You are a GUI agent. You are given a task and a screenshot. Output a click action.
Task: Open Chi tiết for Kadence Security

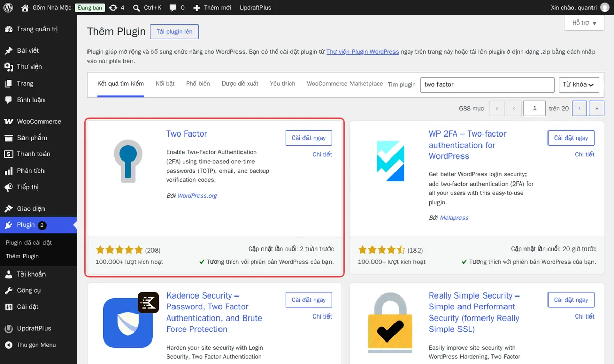pos(322,316)
